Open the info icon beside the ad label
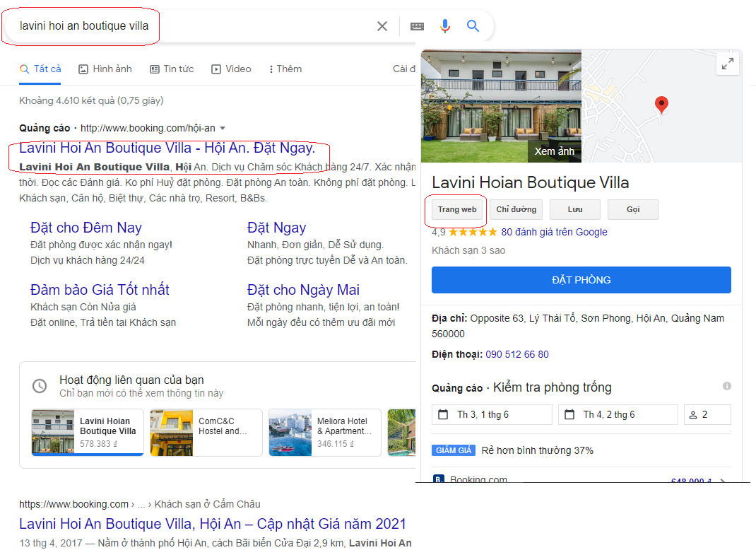756x550 pixels. [x=727, y=387]
